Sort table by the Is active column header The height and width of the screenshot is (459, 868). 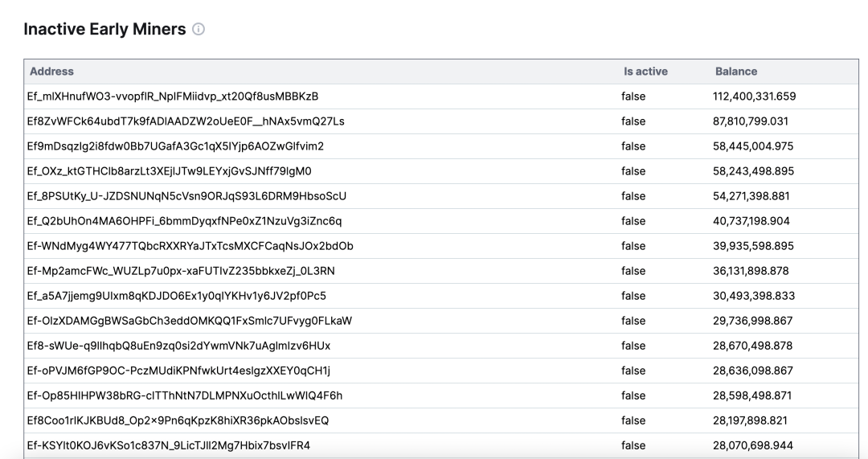pyautogui.click(x=645, y=72)
